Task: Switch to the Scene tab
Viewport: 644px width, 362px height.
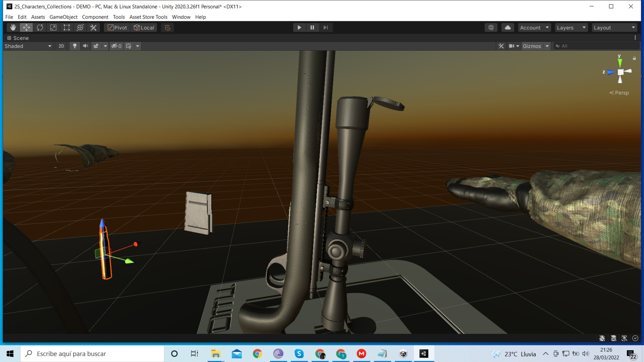Action: pos(18,38)
